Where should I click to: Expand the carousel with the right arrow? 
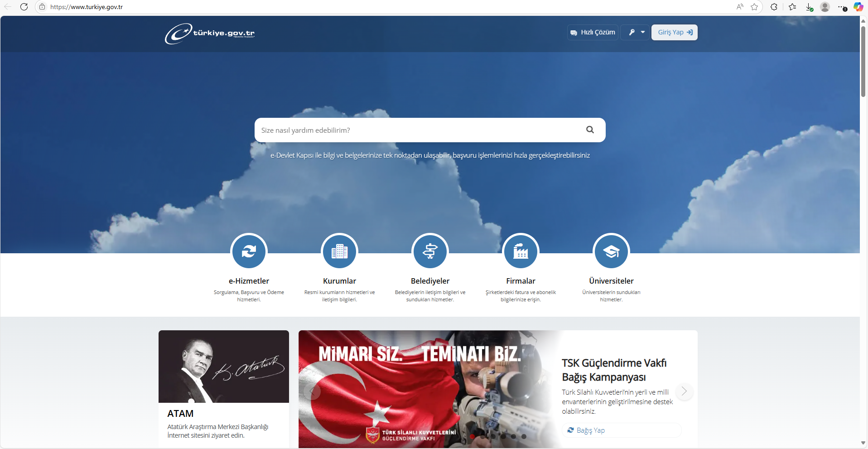[x=684, y=391]
